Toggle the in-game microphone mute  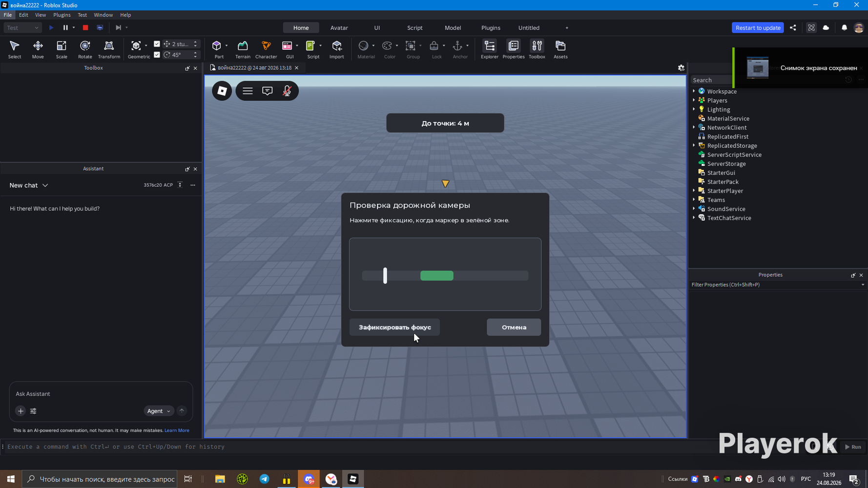(287, 91)
